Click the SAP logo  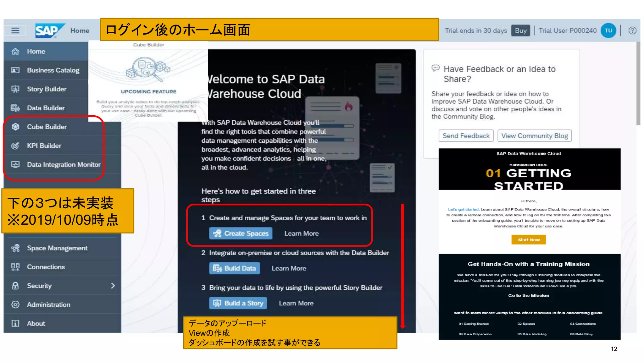tap(50, 30)
